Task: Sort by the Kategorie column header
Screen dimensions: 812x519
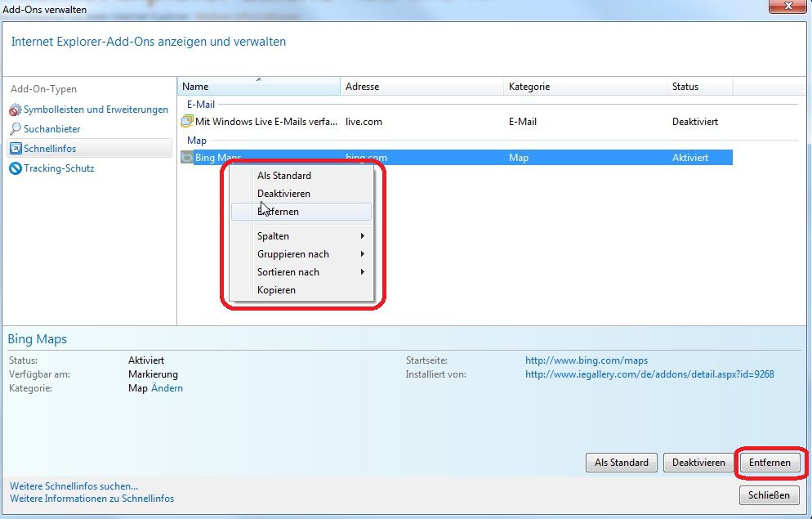Action: pos(585,87)
